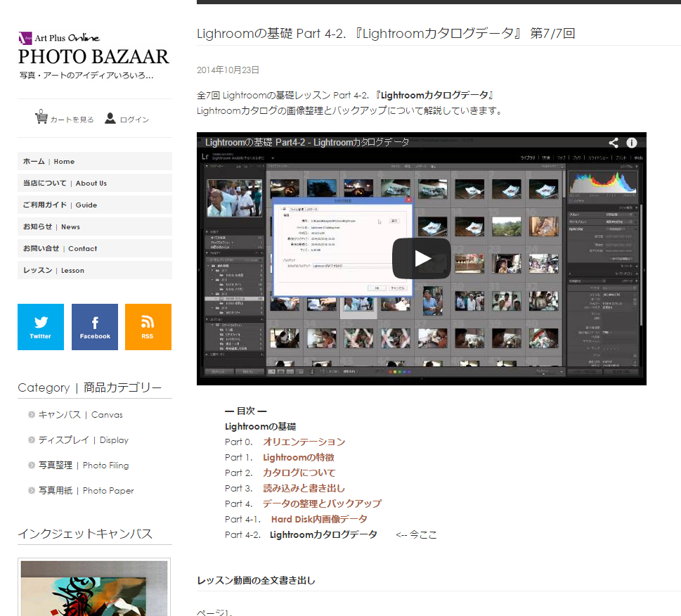681x616 pixels.
Task: Open the Facebook social button
Action: [x=95, y=327]
